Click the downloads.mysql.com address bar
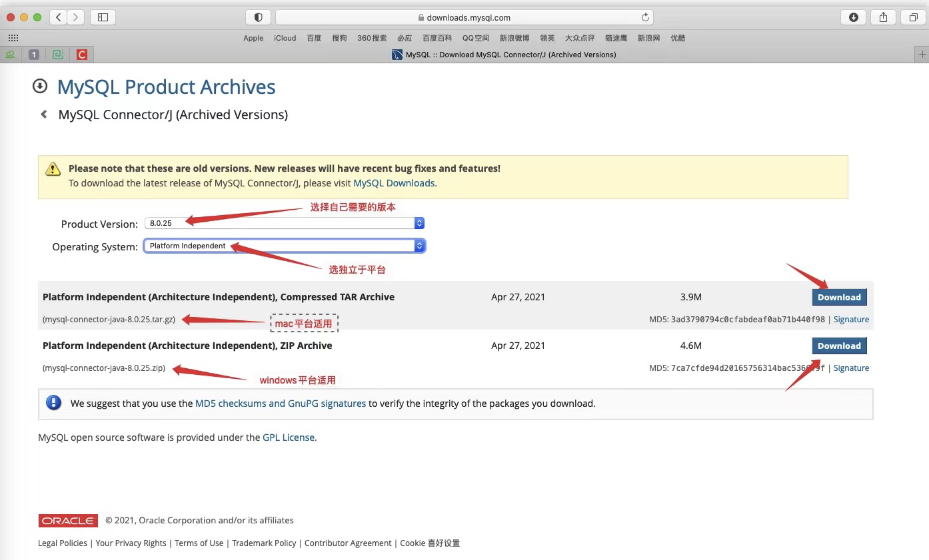Viewport: 929px width, 560px height. coord(464,17)
